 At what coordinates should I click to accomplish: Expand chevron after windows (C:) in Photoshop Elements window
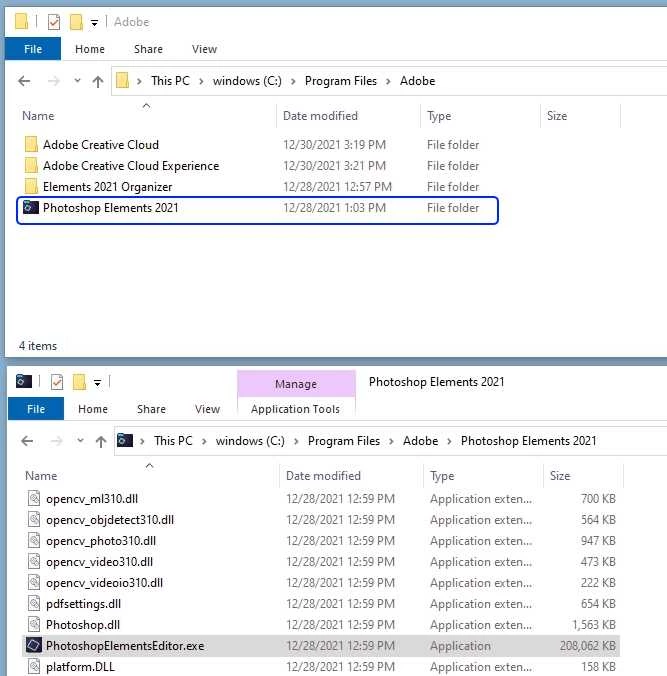click(296, 441)
